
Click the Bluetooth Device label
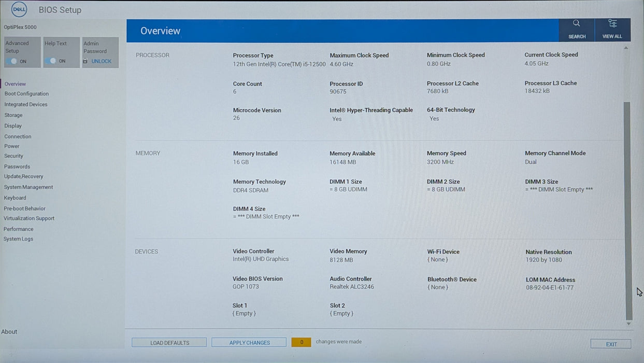452,280
